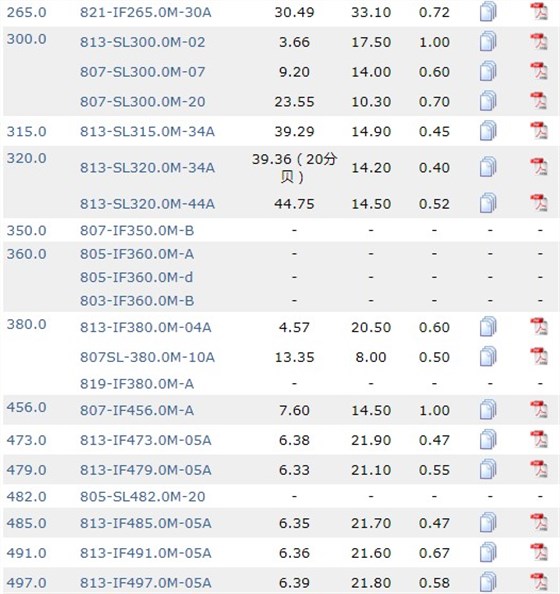Open part link 819-IF380.0M-A

pyautogui.click(x=137, y=384)
